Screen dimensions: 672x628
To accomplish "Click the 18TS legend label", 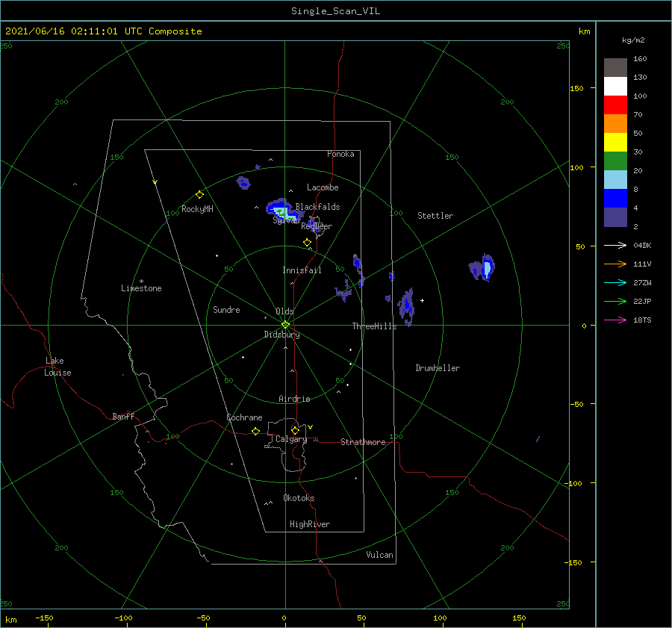I will (642, 320).
